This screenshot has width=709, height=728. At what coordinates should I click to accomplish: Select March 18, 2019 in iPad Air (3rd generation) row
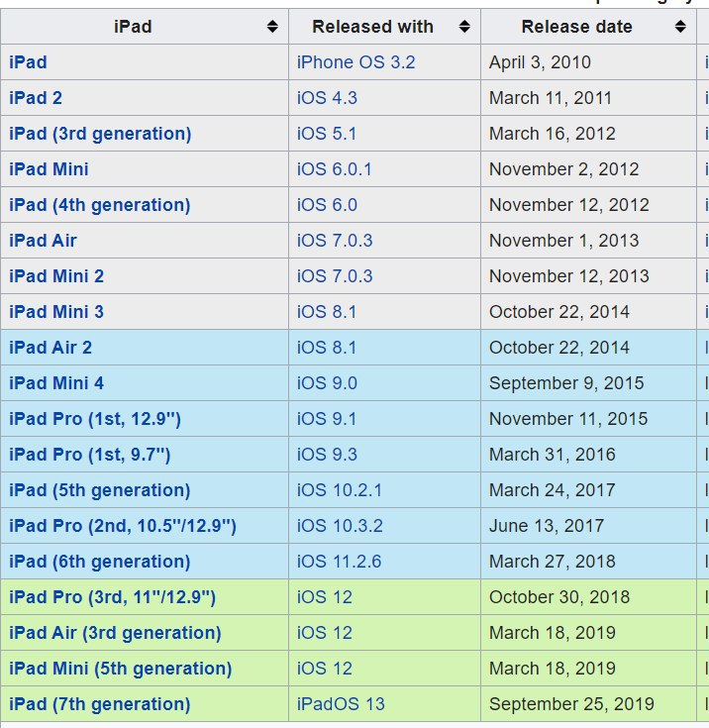pos(553,633)
